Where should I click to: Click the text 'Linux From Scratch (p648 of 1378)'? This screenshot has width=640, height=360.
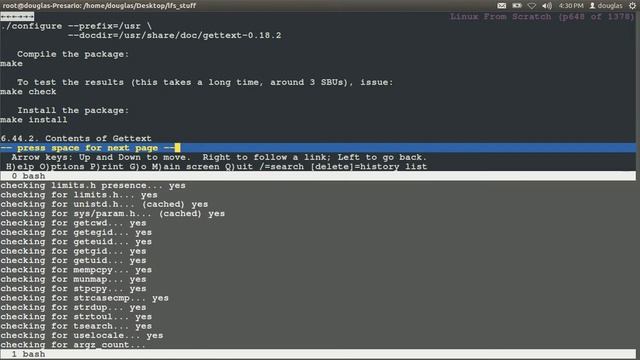pyautogui.click(x=542, y=17)
